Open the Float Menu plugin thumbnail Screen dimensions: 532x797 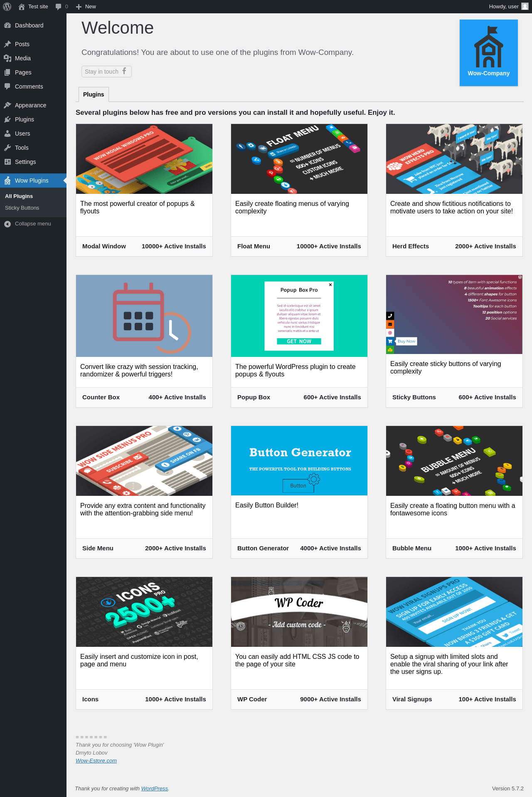299,159
